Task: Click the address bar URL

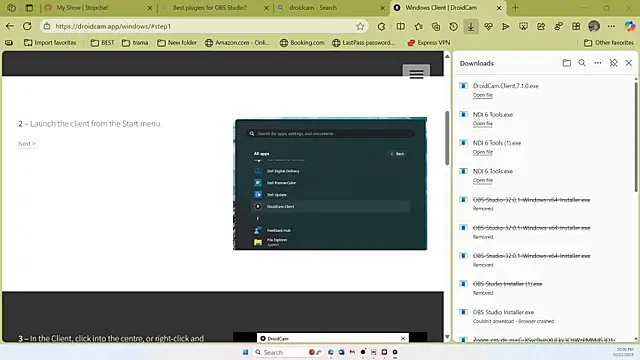Action: click(x=204, y=26)
